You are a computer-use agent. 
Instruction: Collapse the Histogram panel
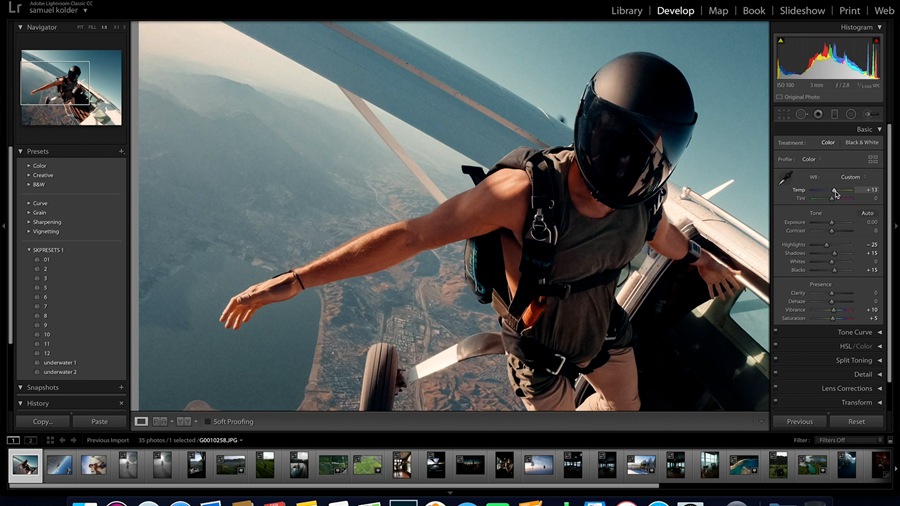[x=879, y=27]
